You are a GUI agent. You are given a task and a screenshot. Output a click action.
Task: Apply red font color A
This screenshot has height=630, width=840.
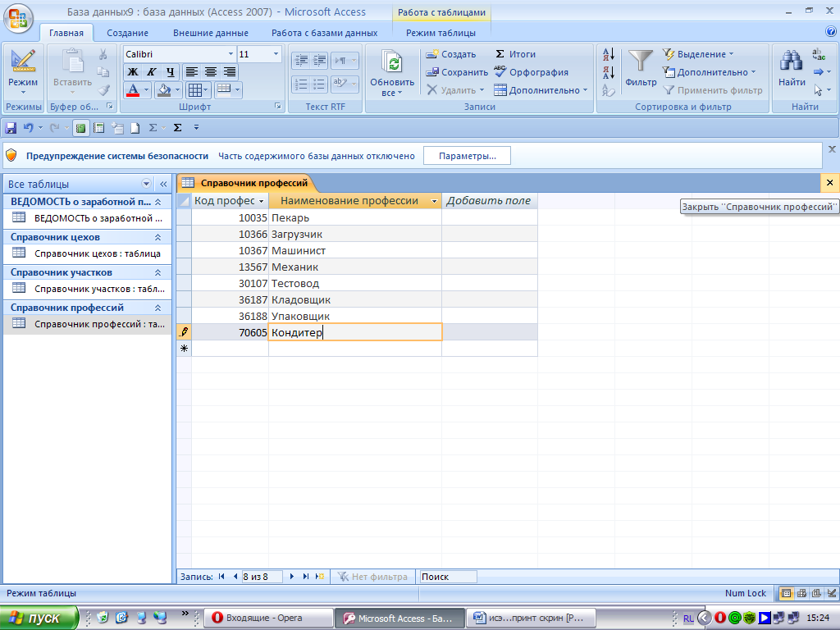(x=133, y=90)
